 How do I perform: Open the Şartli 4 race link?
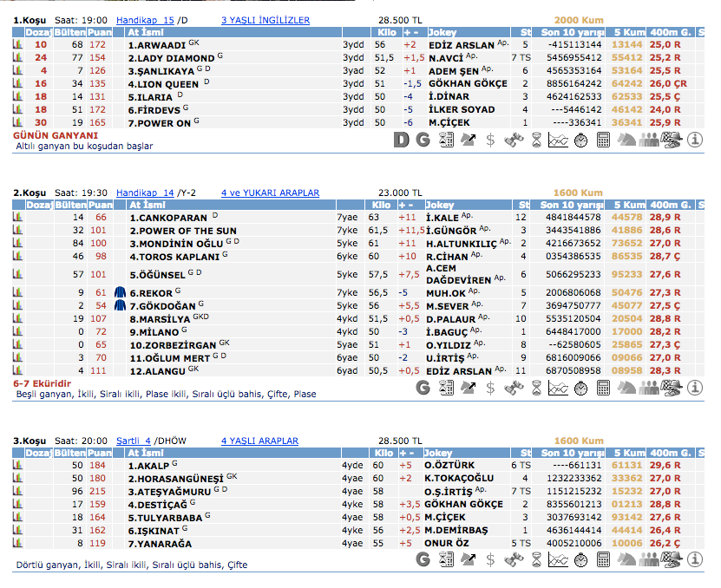coord(134,441)
